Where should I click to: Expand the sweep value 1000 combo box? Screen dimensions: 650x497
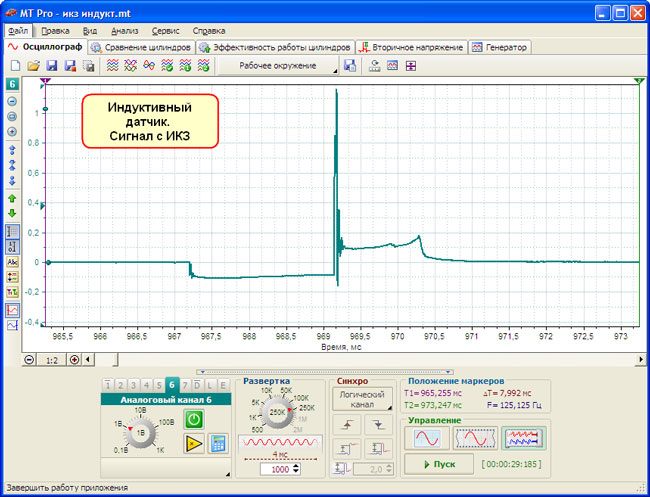296,469
